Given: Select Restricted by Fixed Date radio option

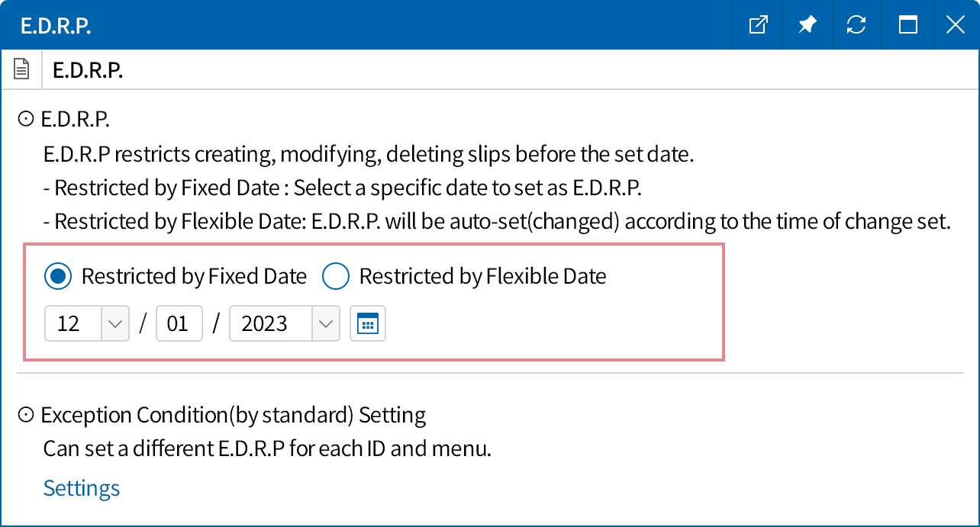Looking at the screenshot, I should 58,276.
